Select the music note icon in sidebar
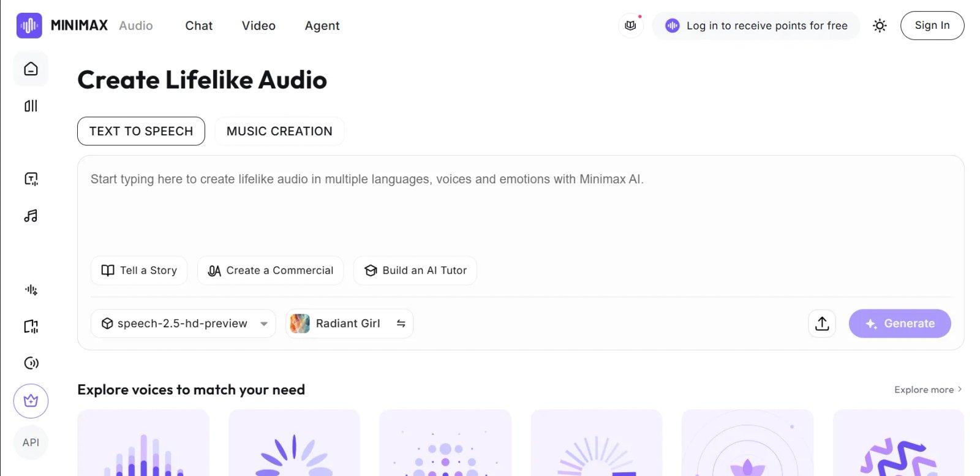The width and height of the screenshot is (980, 476). coord(31,216)
